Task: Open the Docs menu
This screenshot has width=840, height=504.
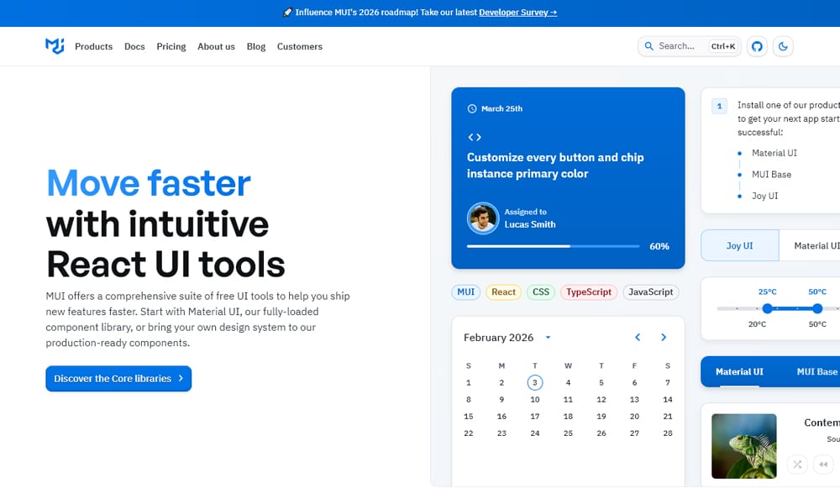Action: (134, 46)
